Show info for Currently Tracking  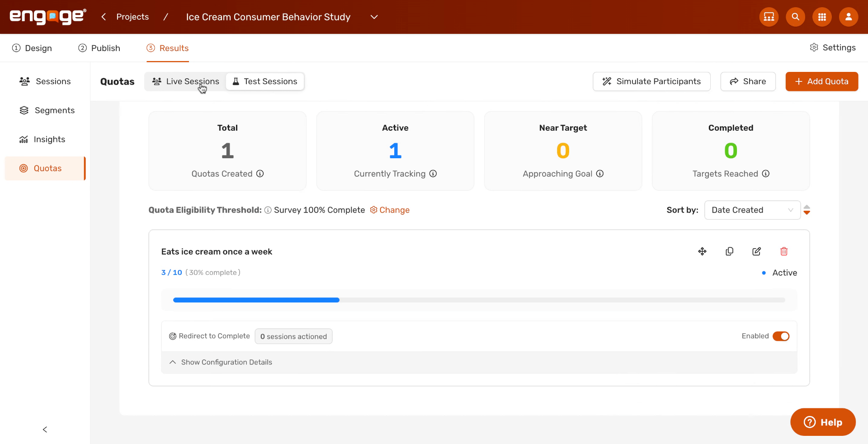433,174
